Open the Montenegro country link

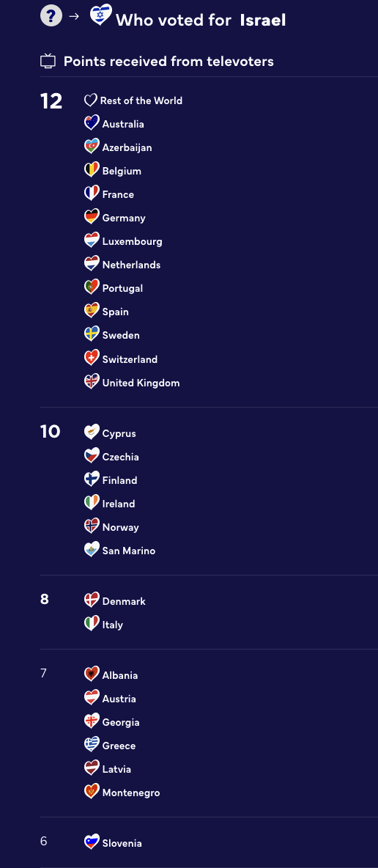click(131, 792)
